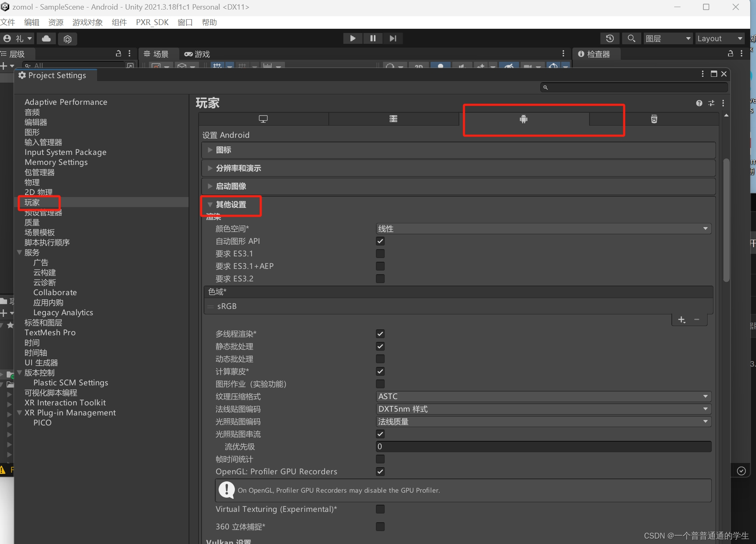Image resolution: width=756 pixels, height=544 pixels.
Task: Click the 流优先级 value field
Action: point(544,447)
